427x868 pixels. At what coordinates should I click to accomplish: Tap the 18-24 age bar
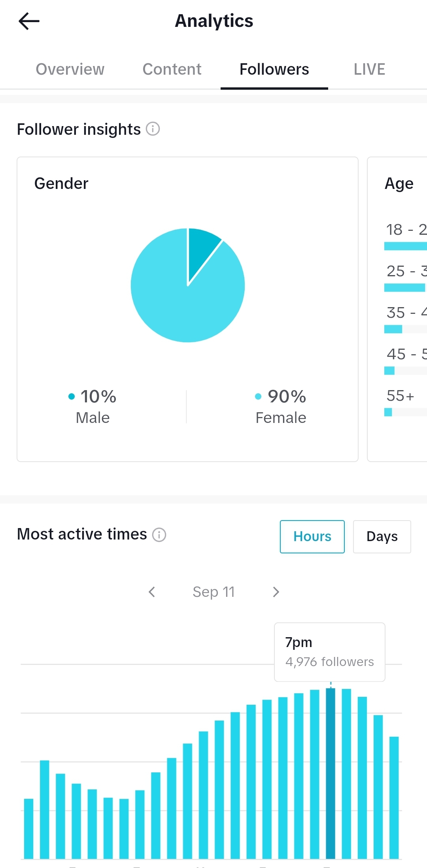tap(406, 246)
